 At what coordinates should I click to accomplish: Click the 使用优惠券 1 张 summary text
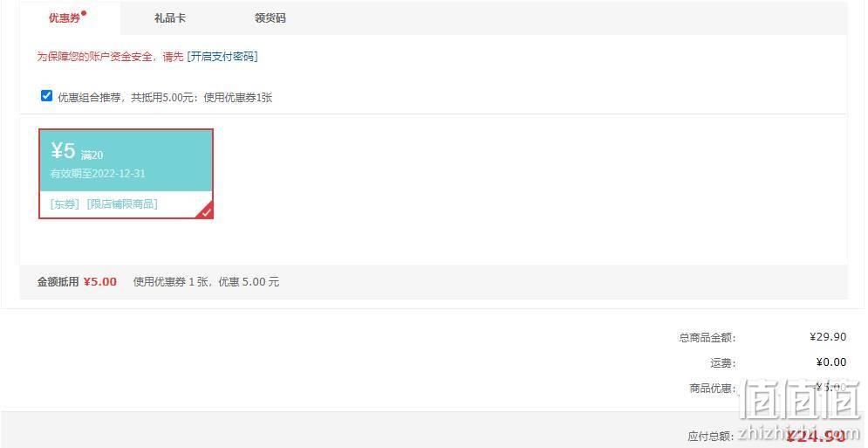(170, 282)
